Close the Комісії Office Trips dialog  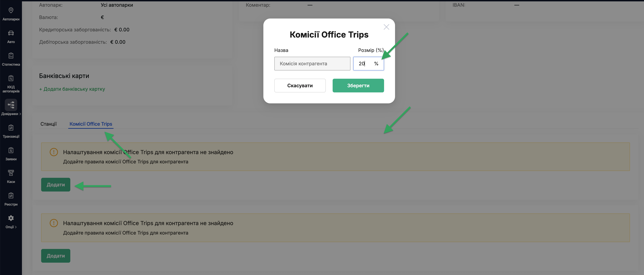(x=386, y=27)
